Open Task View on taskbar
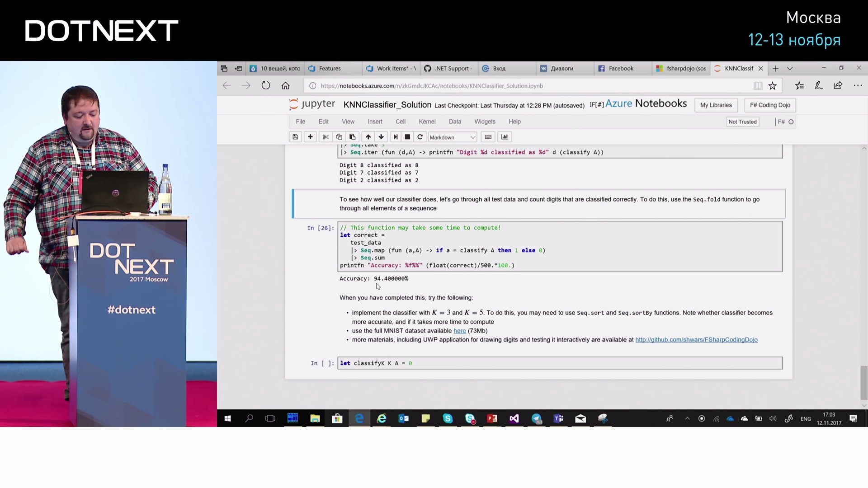Image resolution: width=868 pixels, height=488 pixels. tap(270, 418)
